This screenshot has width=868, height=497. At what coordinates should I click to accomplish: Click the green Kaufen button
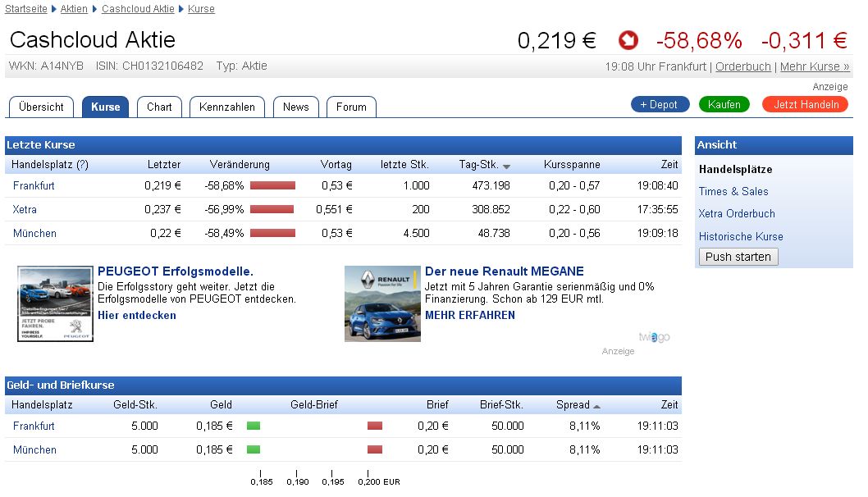click(724, 104)
